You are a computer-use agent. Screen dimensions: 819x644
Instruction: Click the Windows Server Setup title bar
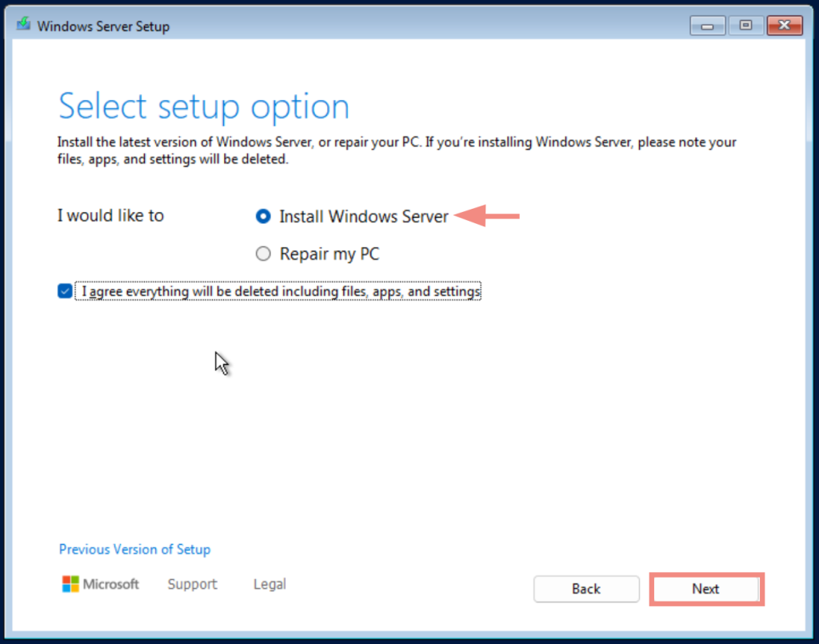click(x=400, y=25)
